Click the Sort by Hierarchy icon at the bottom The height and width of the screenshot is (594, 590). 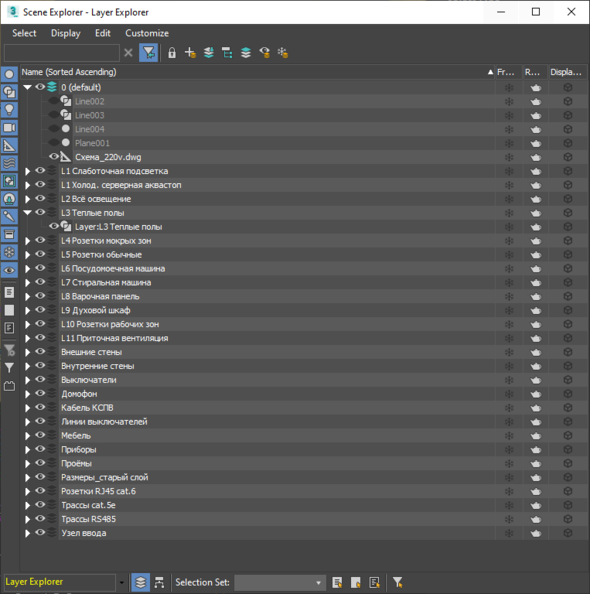(x=159, y=582)
